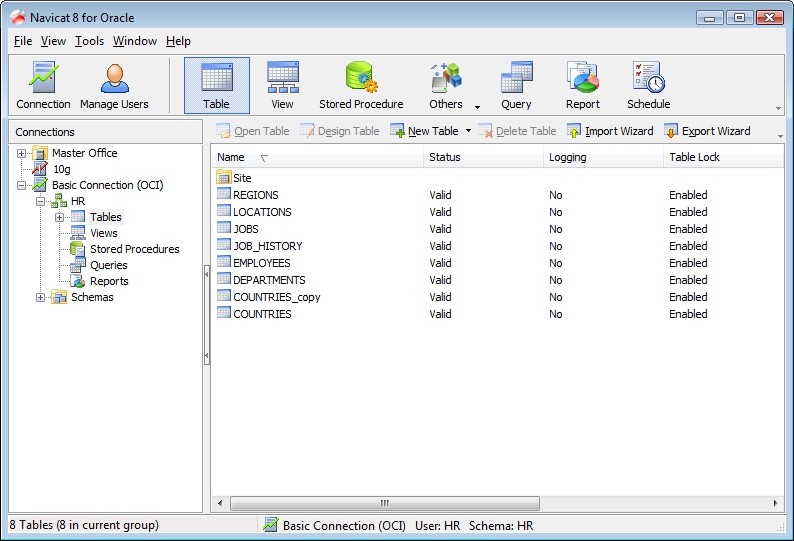Select Views in the connection tree
794x541 pixels.
104,233
